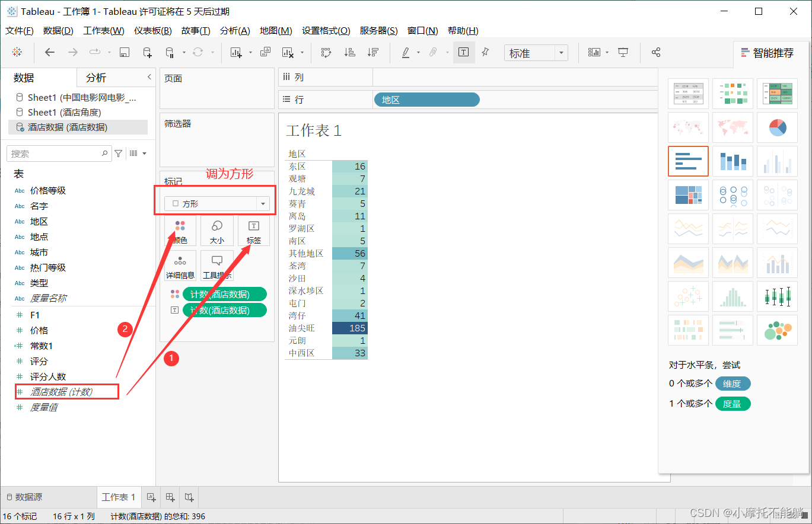Viewport: 812px width, 524px height.
Task: Clear the sheet toolbar icon
Action: pos(288,52)
